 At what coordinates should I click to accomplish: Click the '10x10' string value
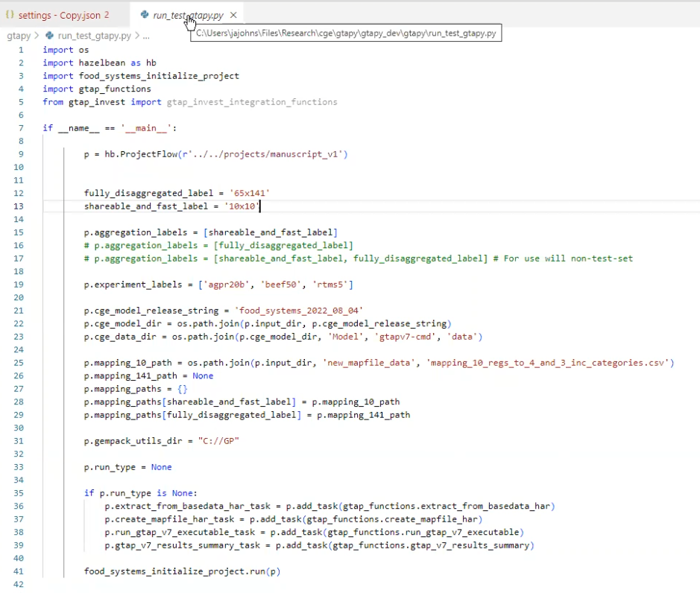[x=242, y=206]
